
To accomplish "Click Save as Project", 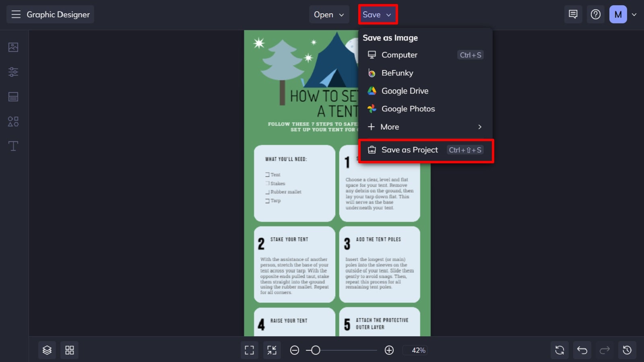I will click(x=409, y=150).
